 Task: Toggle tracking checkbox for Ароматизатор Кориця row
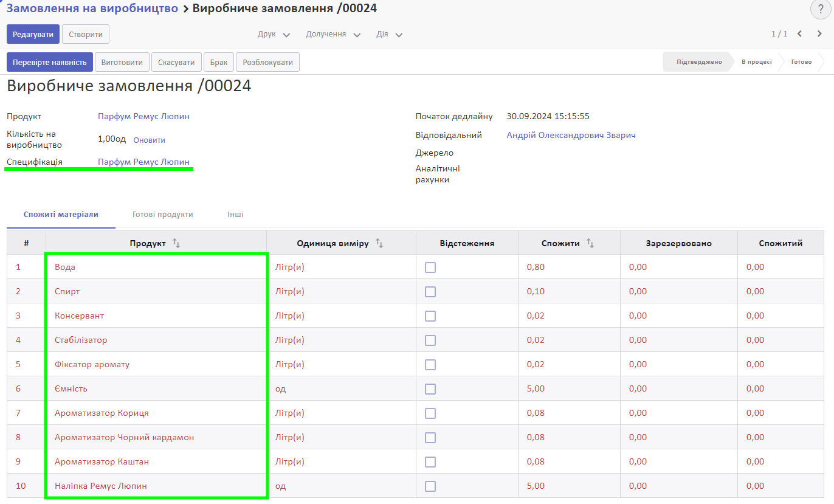[430, 413]
